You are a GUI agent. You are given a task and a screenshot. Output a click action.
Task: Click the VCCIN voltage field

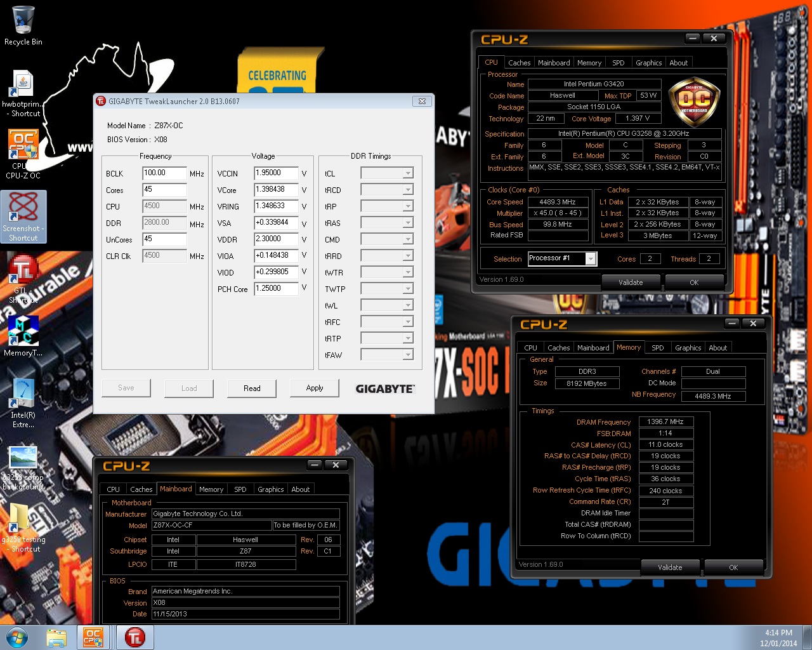point(276,173)
